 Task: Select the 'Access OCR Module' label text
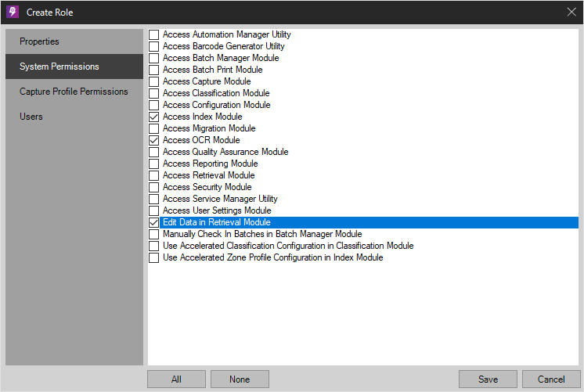click(201, 140)
